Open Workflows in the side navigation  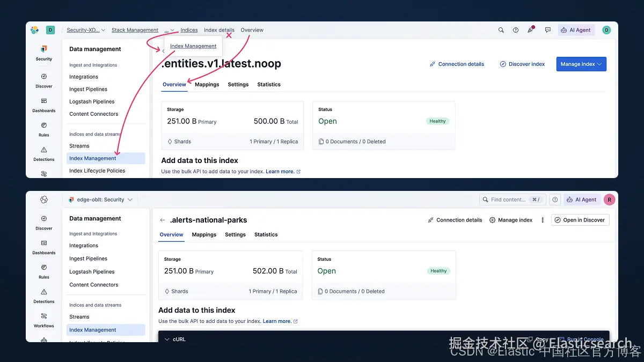click(44, 320)
